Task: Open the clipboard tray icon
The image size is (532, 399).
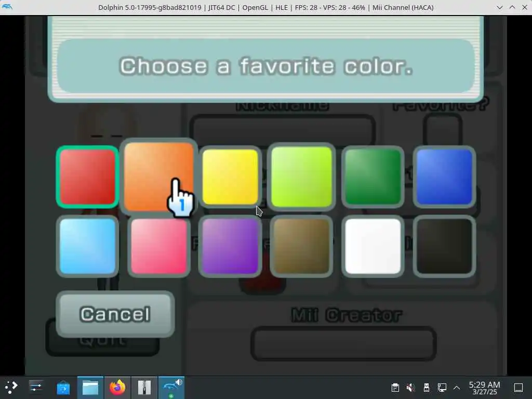Action: click(395, 388)
